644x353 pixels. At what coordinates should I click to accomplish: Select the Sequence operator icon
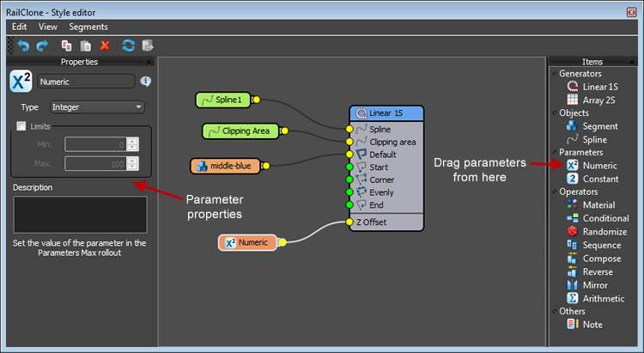[x=572, y=245]
